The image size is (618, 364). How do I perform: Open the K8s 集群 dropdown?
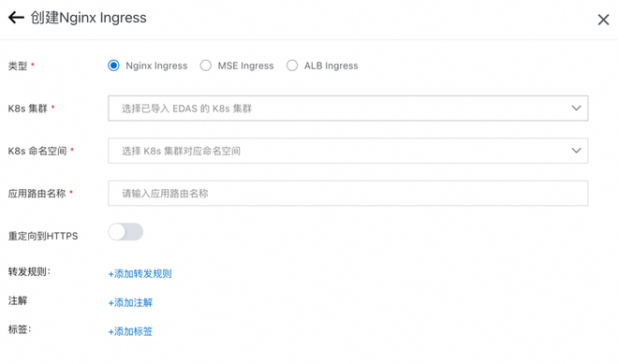[348, 109]
